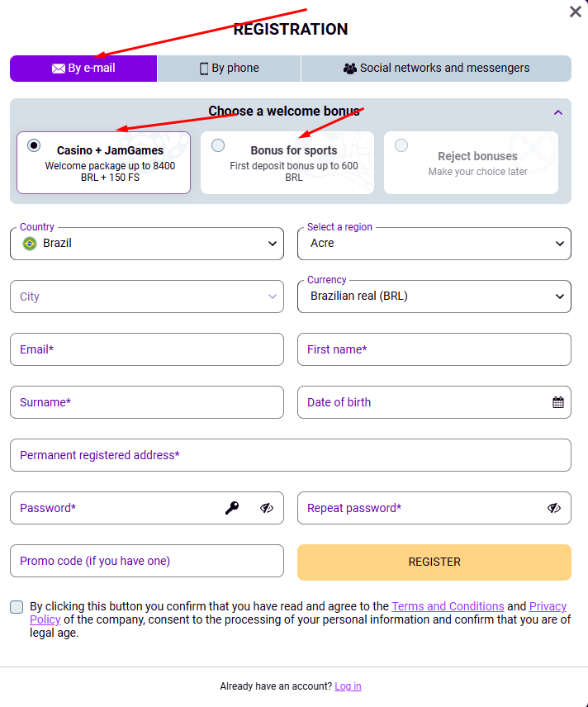
Task: Click the people icon for Social networks
Action: pos(350,69)
